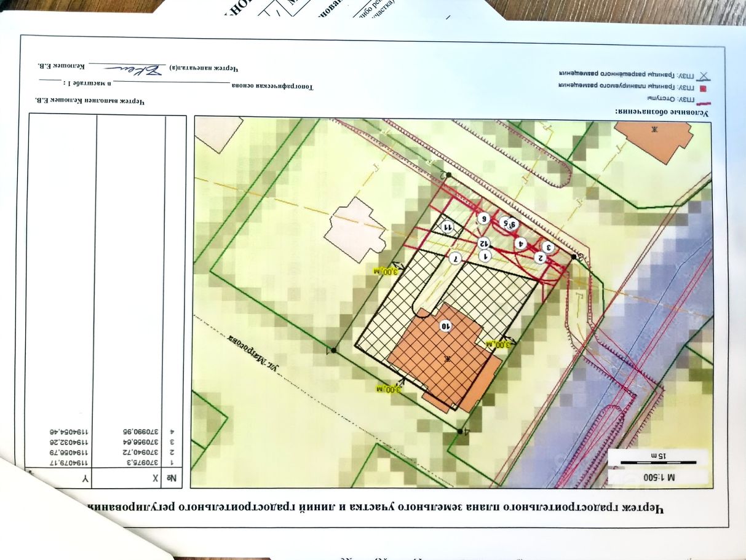The height and width of the screenshot is (560, 746).
Task: Click the scale label M 1:500
Action: tap(658, 476)
